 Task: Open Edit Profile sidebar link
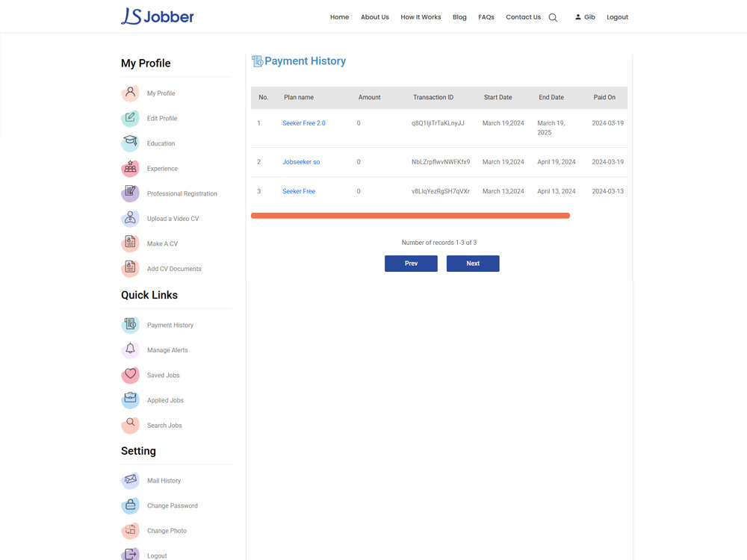162,118
